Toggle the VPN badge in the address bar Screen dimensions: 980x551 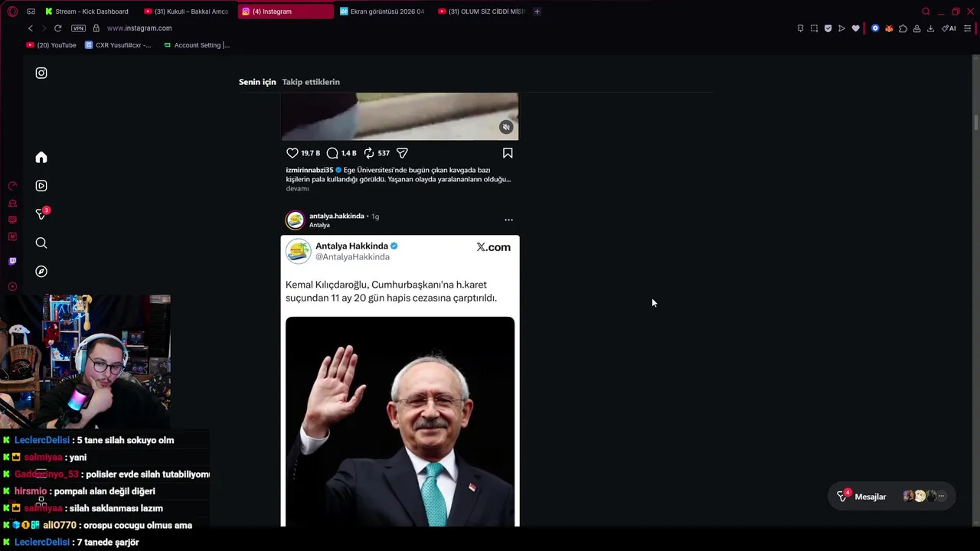pos(78,28)
